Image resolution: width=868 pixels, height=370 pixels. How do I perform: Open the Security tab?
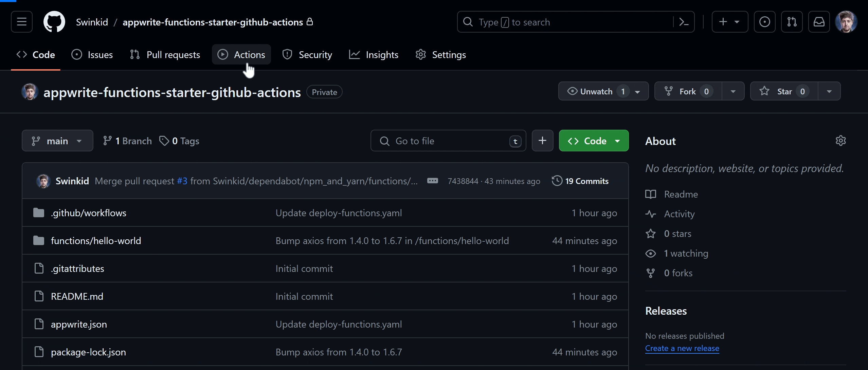(307, 54)
